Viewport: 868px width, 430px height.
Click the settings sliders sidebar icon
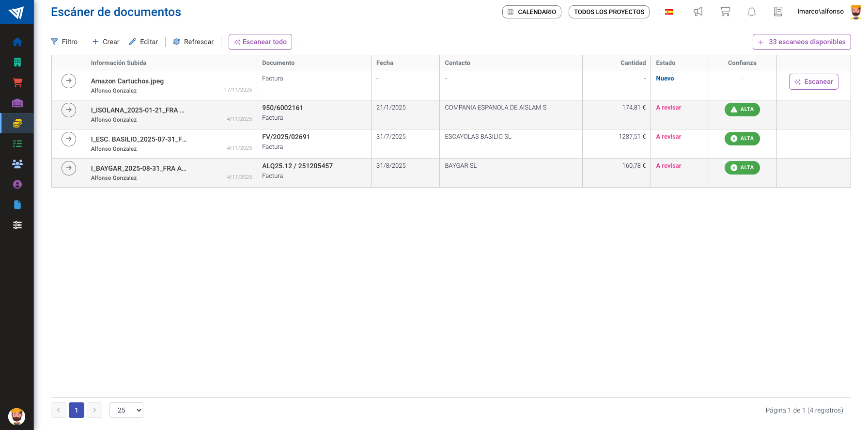coord(17,225)
